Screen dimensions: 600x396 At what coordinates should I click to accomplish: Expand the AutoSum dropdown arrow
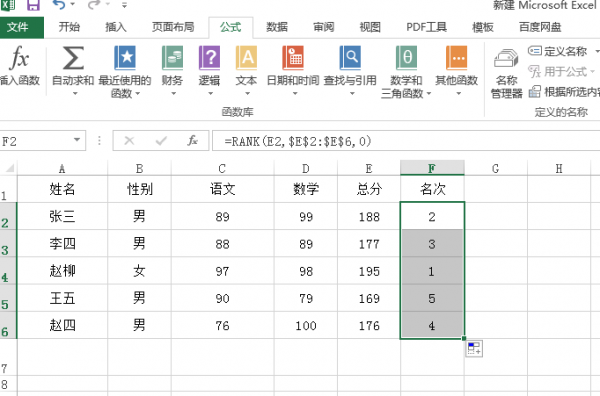[x=75, y=93]
